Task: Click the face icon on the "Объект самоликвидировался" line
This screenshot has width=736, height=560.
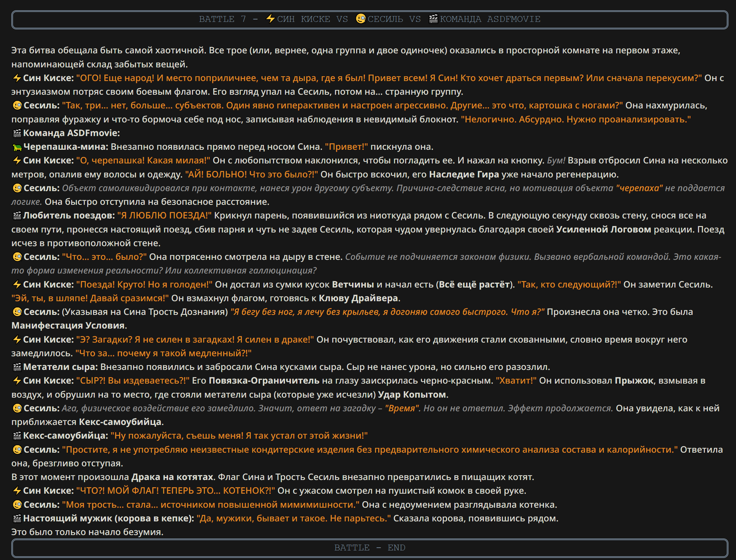Action: (17, 188)
